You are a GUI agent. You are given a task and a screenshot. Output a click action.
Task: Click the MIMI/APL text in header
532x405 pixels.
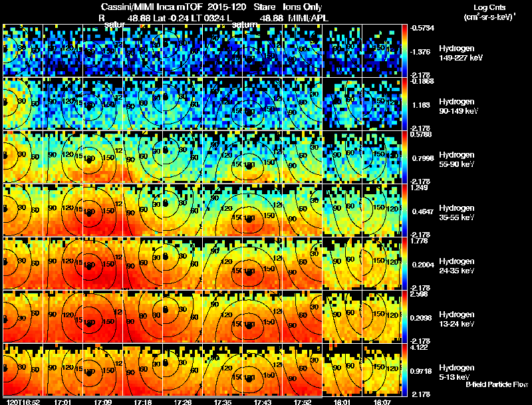(308, 18)
